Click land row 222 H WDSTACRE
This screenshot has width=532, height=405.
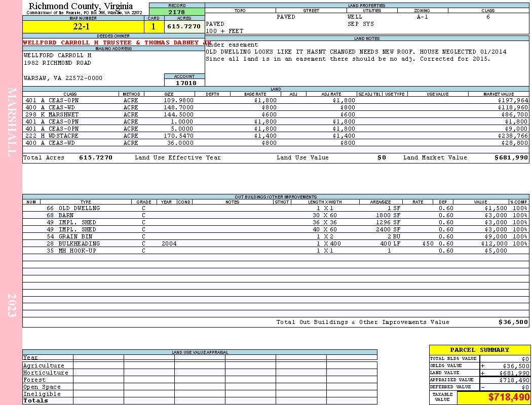(x=276, y=136)
